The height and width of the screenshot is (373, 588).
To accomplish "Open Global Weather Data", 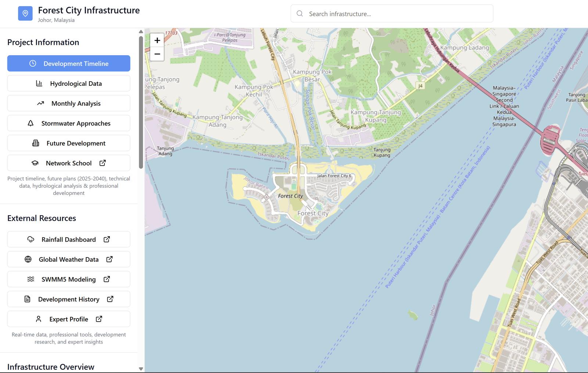I will click(x=69, y=259).
